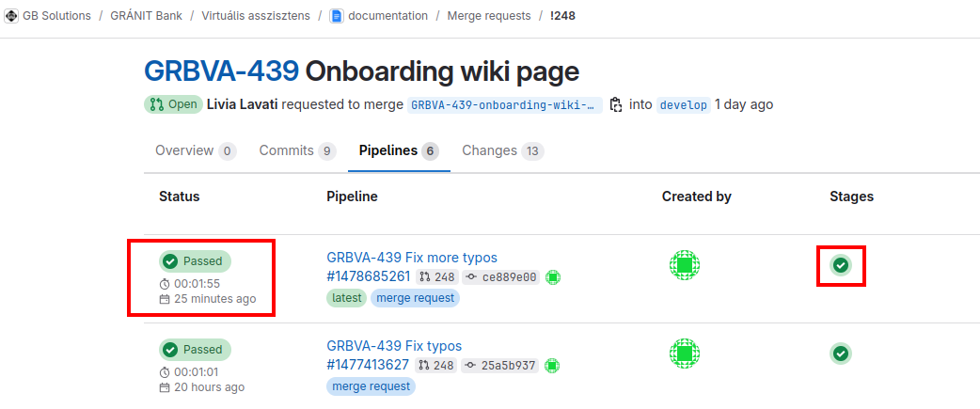Copy the source branch name with clipboard icon
The height and width of the screenshot is (409, 980).
click(x=616, y=104)
